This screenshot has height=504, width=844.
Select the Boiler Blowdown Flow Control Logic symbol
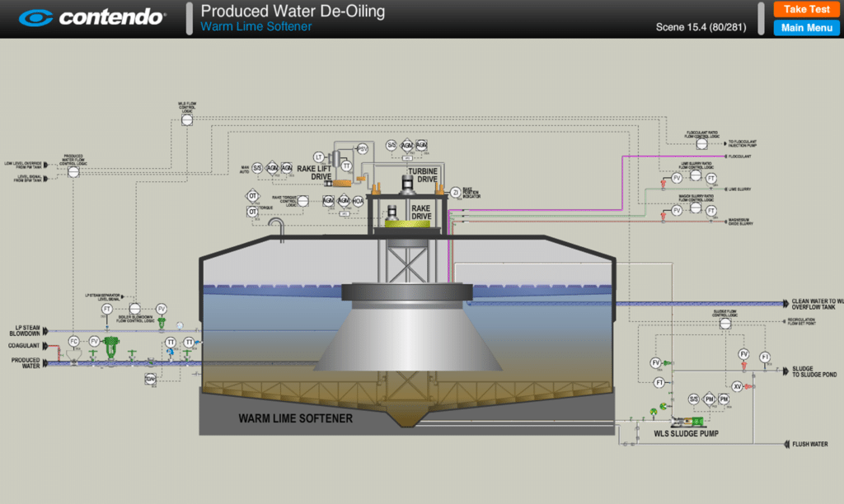134,308
